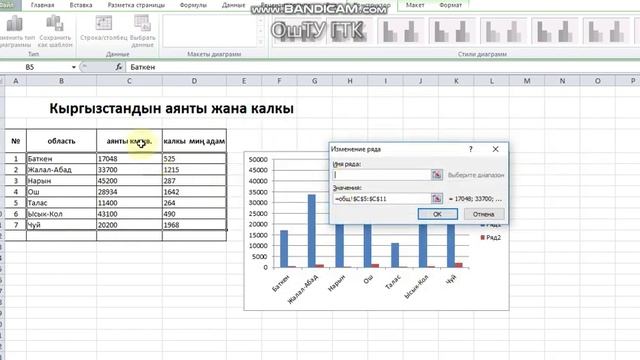The width and height of the screenshot is (640, 360).
Task: Click Save As Template icon
Action: [x=55, y=24]
